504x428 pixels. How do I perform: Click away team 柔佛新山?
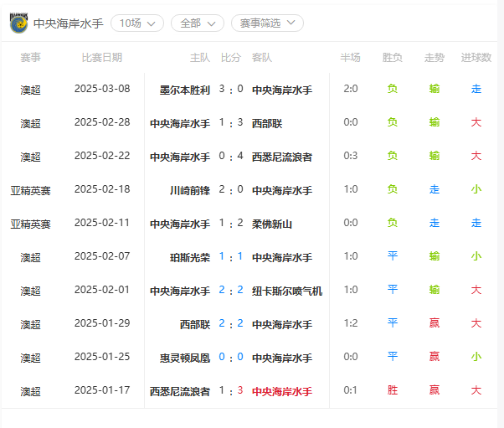(x=272, y=224)
